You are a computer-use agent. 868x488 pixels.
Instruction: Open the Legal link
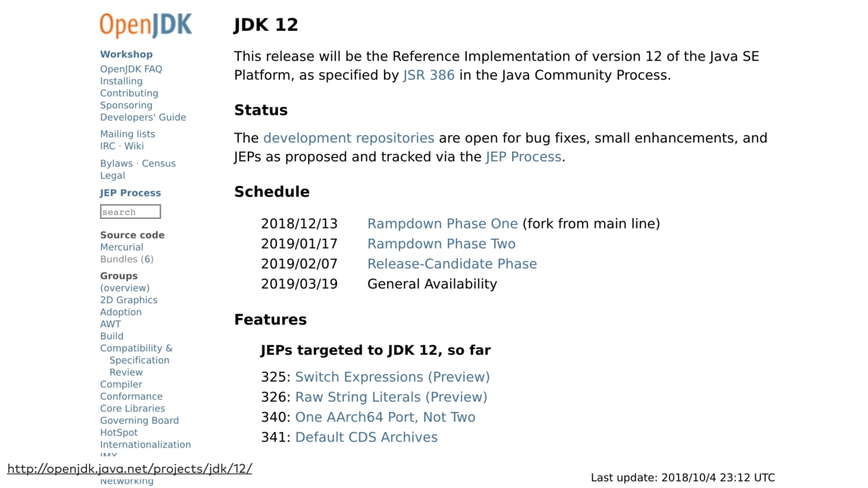tap(112, 176)
